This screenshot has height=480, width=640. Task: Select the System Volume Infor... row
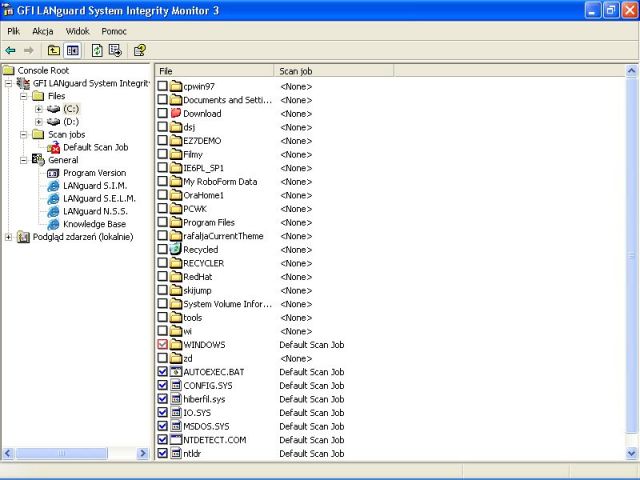coord(227,304)
